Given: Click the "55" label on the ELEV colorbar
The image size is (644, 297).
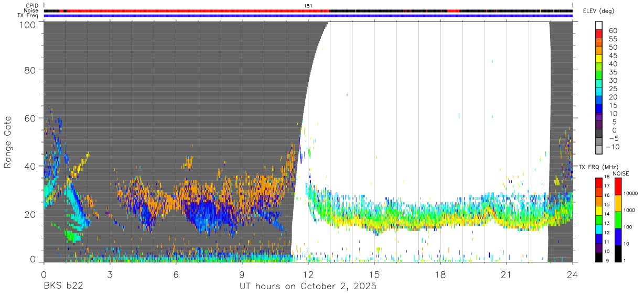Looking at the screenshot, I should point(613,39).
